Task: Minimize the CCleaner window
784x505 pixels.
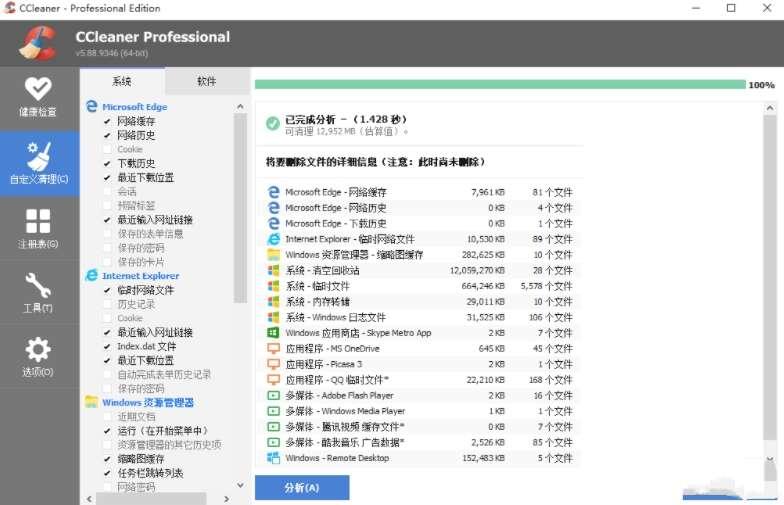Action: [x=696, y=8]
